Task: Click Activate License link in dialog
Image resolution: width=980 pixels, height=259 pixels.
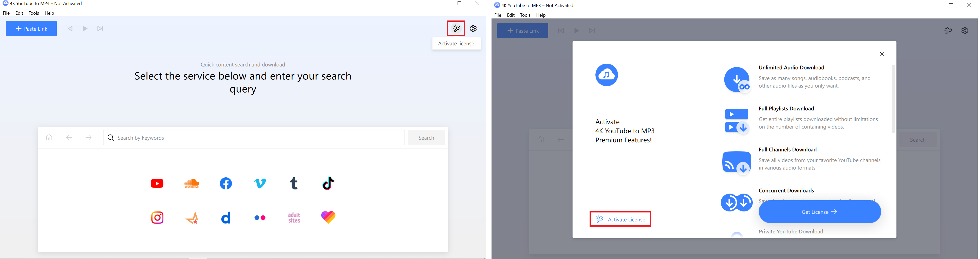Action: click(620, 219)
